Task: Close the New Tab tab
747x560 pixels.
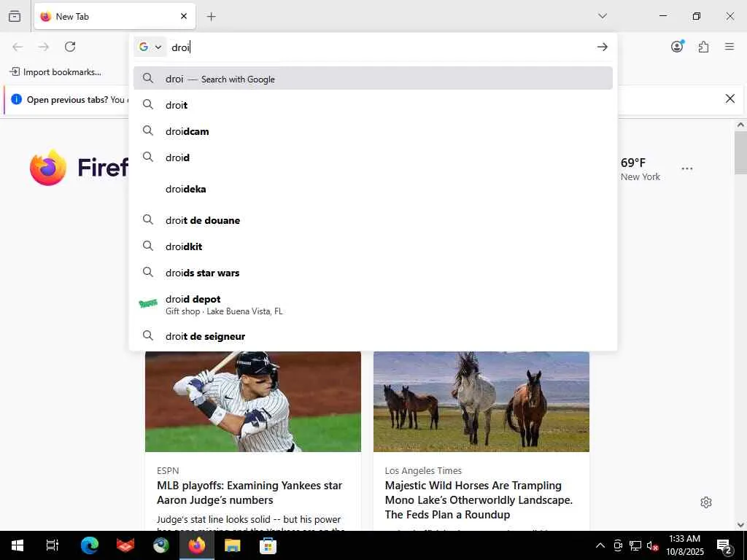Action: click(x=184, y=16)
